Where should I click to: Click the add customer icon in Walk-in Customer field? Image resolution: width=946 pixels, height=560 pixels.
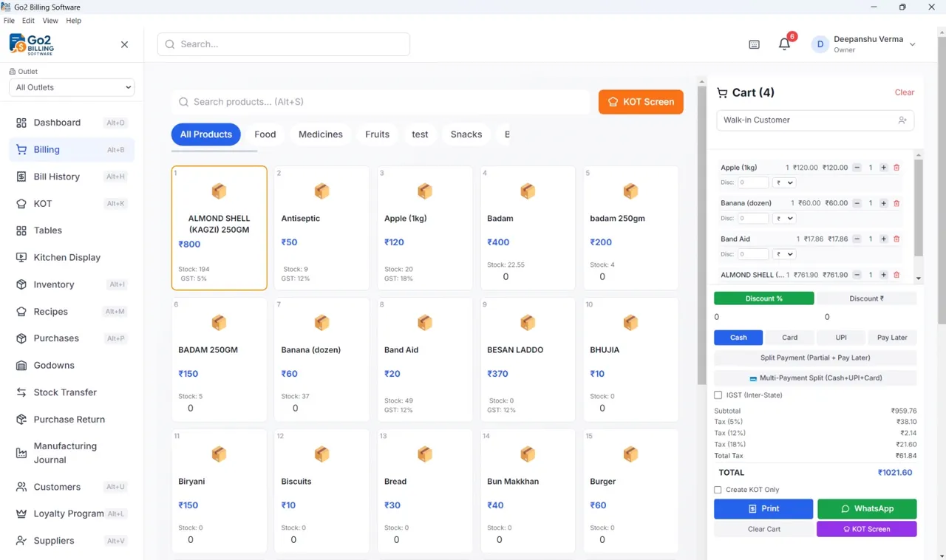902,120
